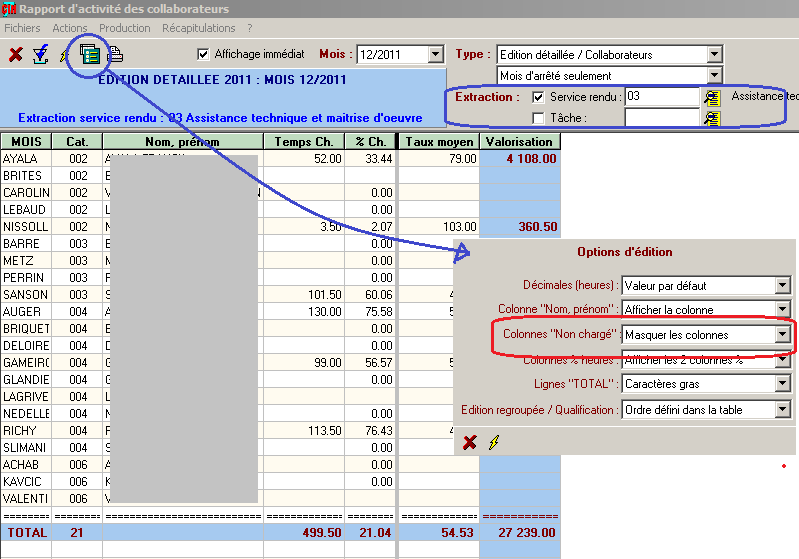Click the Taux moyen column header
Viewport: 799px width, 559px height.
pyautogui.click(x=439, y=142)
